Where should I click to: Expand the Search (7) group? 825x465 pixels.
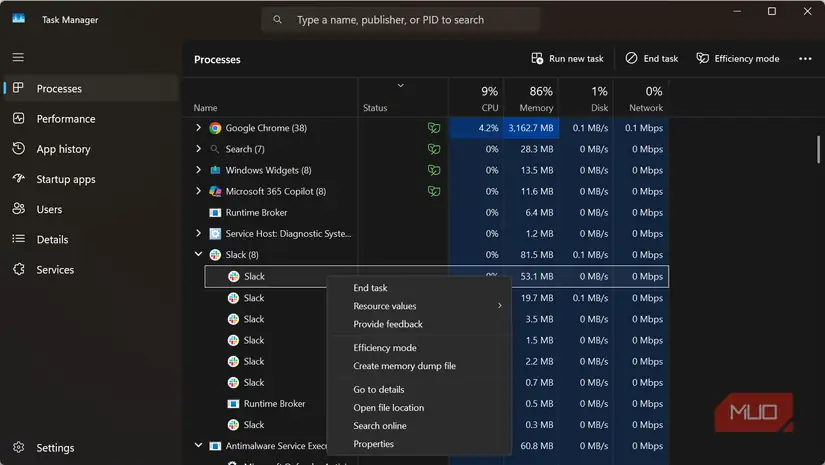tap(198, 148)
